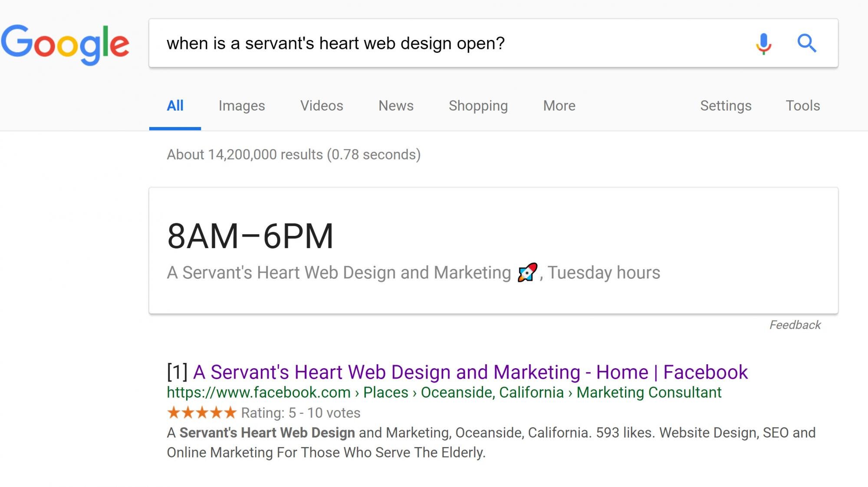Image resolution: width=868 pixels, height=487 pixels.
Task: Select the All results tab
Action: coord(175,106)
